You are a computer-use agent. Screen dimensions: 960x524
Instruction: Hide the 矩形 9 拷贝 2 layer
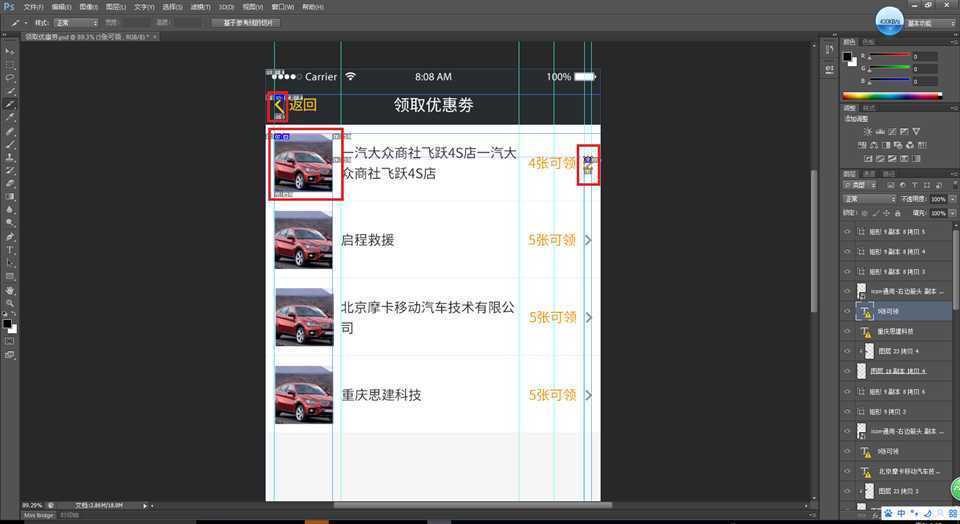[847, 411]
